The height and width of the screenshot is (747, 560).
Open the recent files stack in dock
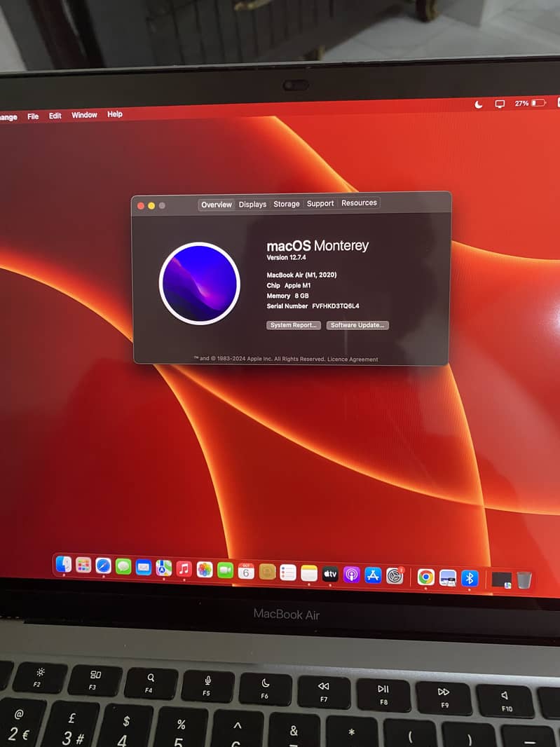coord(501,580)
